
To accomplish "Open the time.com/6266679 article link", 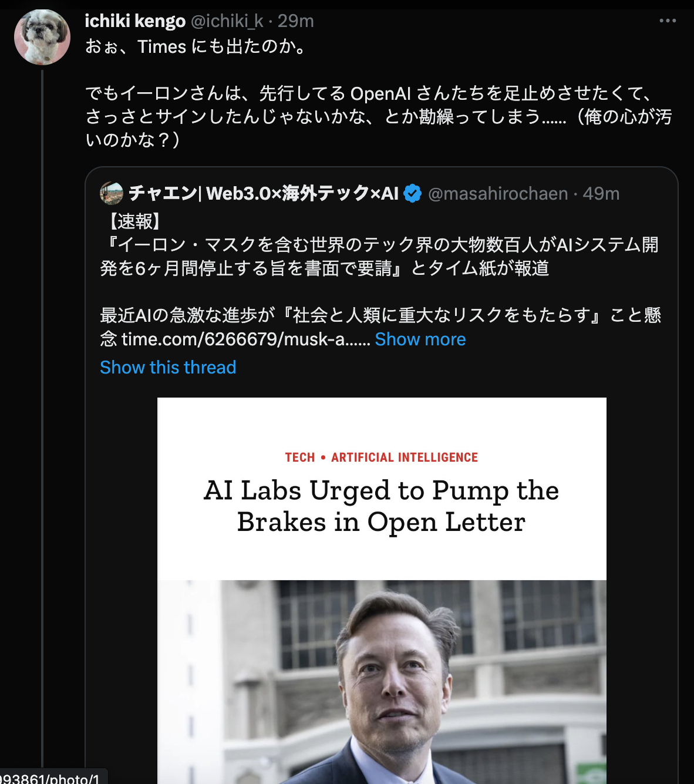I will click(x=245, y=339).
